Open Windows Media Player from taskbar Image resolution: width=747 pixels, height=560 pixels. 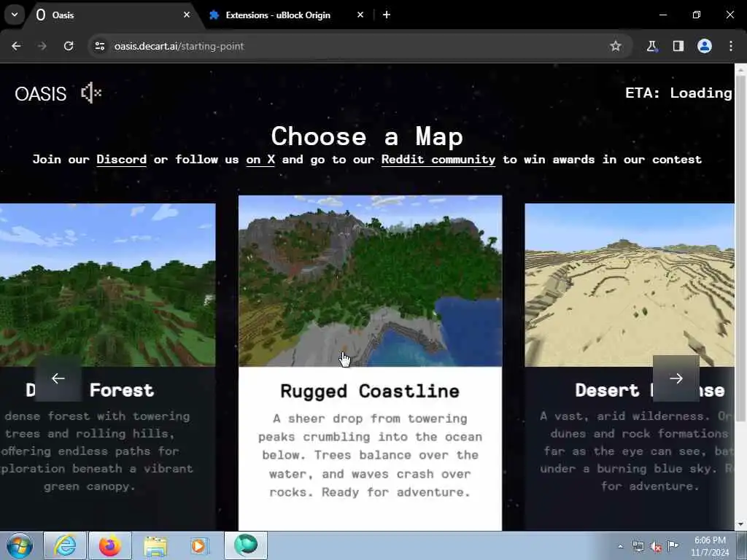(200, 545)
